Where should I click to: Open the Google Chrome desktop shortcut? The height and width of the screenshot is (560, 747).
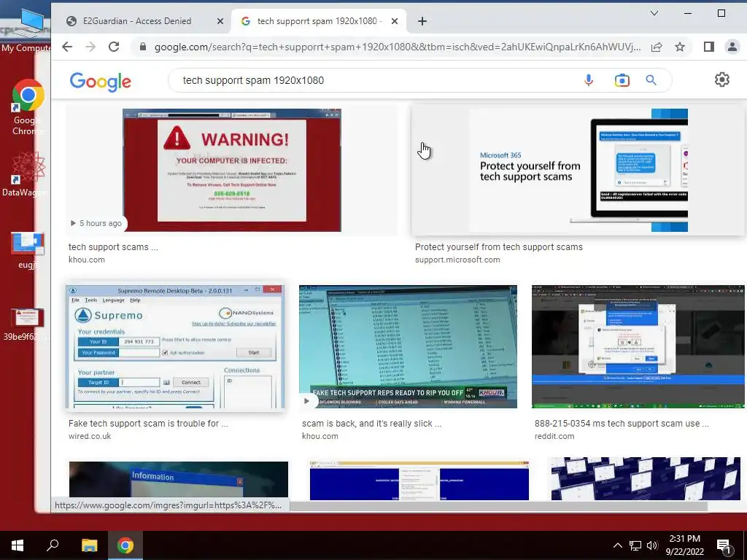28,108
